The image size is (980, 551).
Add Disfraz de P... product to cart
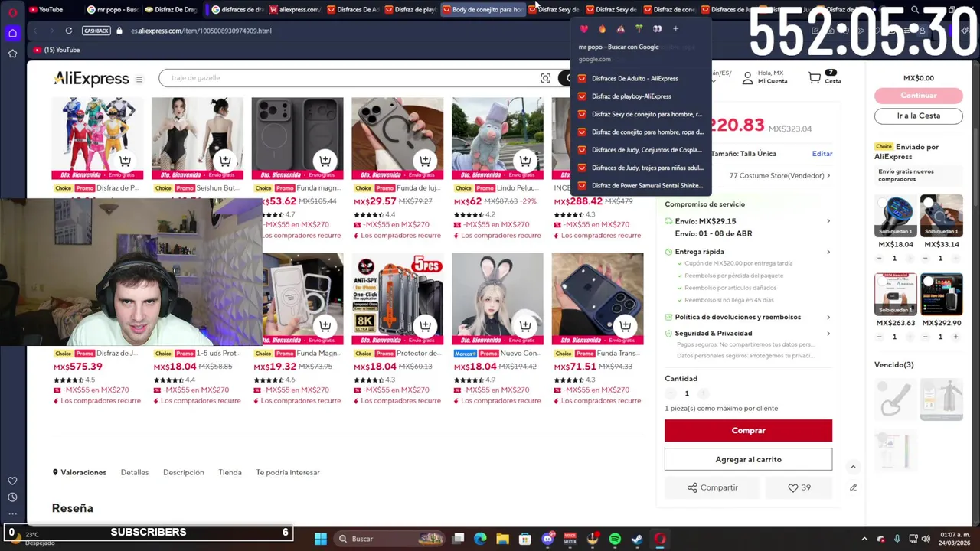click(125, 161)
